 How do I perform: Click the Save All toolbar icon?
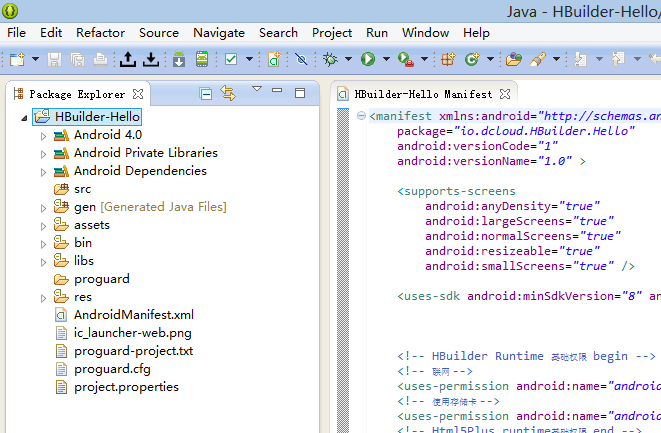tap(78, 59)
